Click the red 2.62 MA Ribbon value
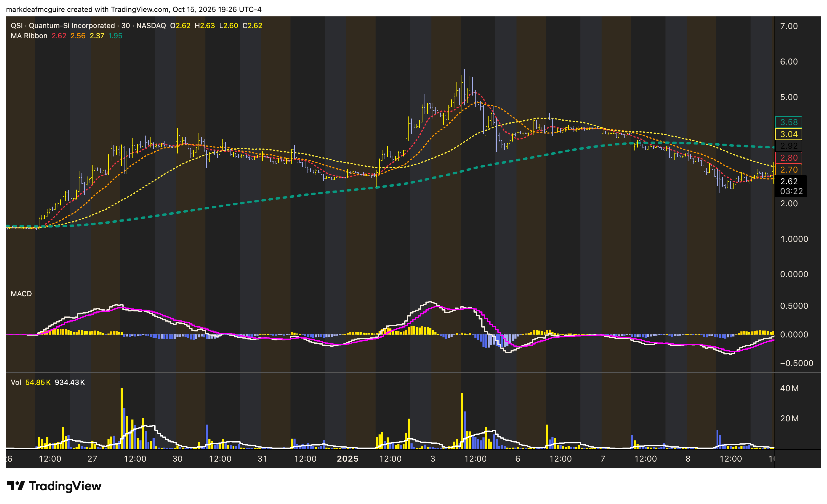This screenshot has width=827, height=504. [x=59, y=36]
